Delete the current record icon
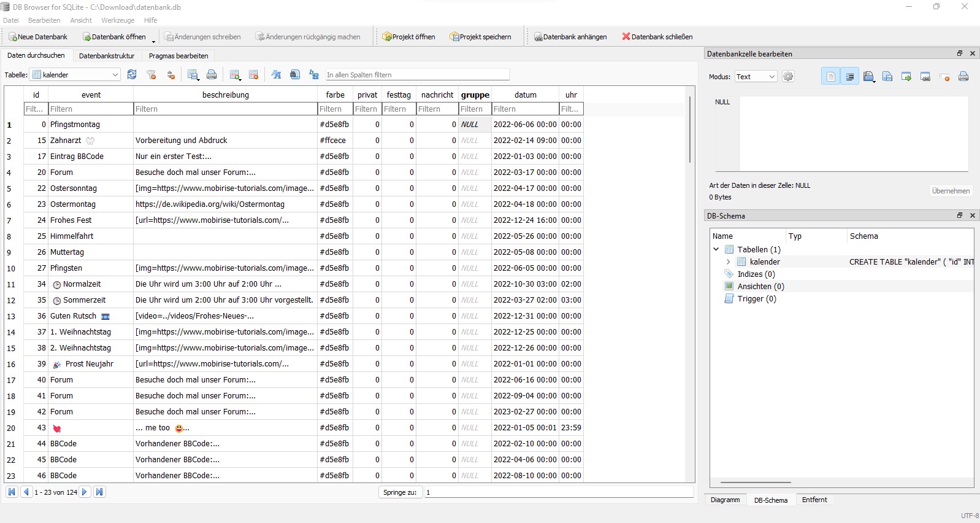 [x=253, y=75]
